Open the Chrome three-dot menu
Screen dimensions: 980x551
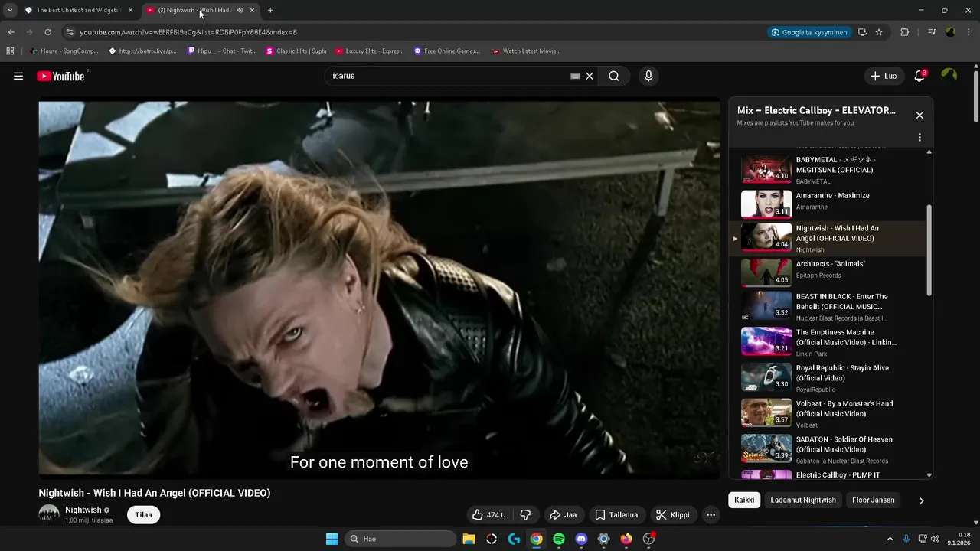(x=969, y=32)
